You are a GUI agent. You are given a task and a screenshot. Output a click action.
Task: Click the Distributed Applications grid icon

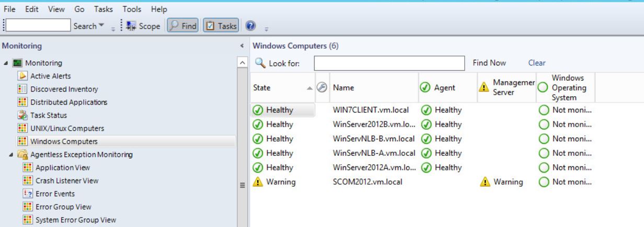click(29, 103)
